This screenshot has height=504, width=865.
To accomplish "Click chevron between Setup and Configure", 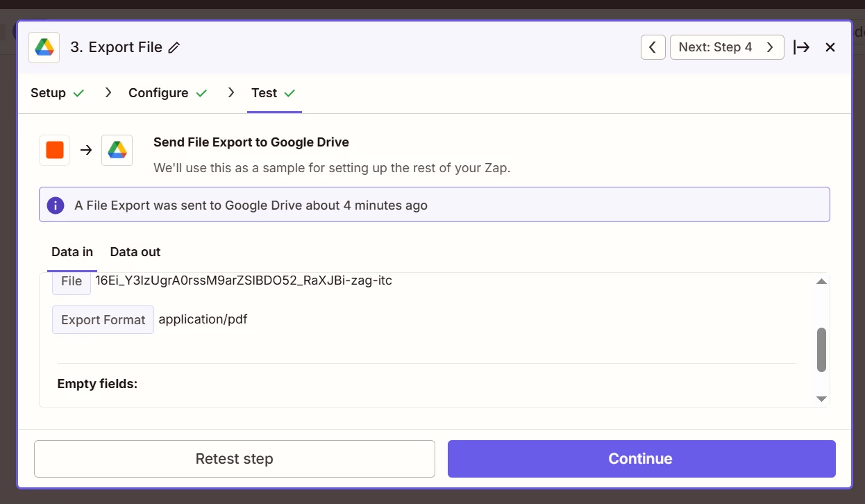I will tap(108, 92).
